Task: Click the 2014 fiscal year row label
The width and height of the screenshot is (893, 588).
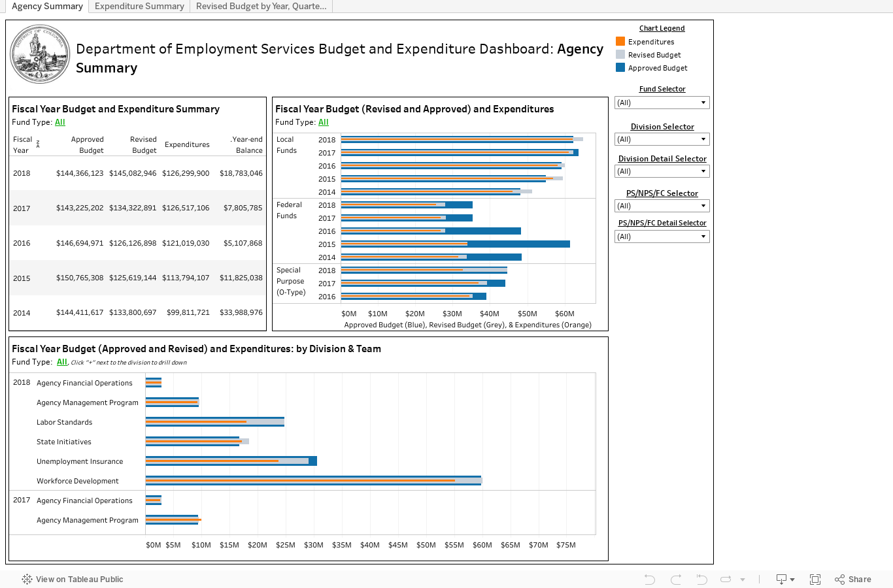Action: tap(22, 313)
